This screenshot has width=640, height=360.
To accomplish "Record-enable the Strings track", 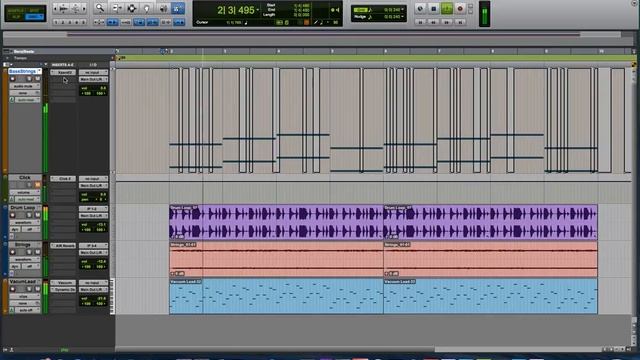I will pos(13,252).
